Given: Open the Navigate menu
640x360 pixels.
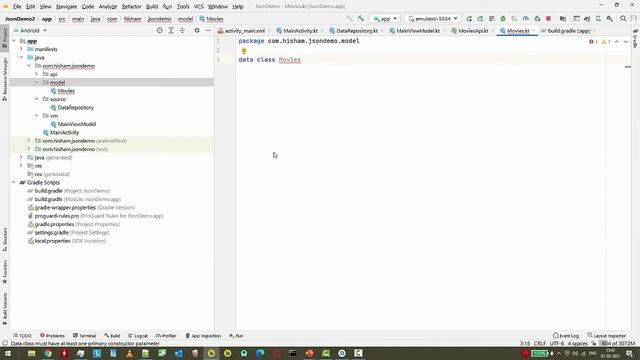Looking at the screenshot, I should pyautogui.click(x=66, y=7).
